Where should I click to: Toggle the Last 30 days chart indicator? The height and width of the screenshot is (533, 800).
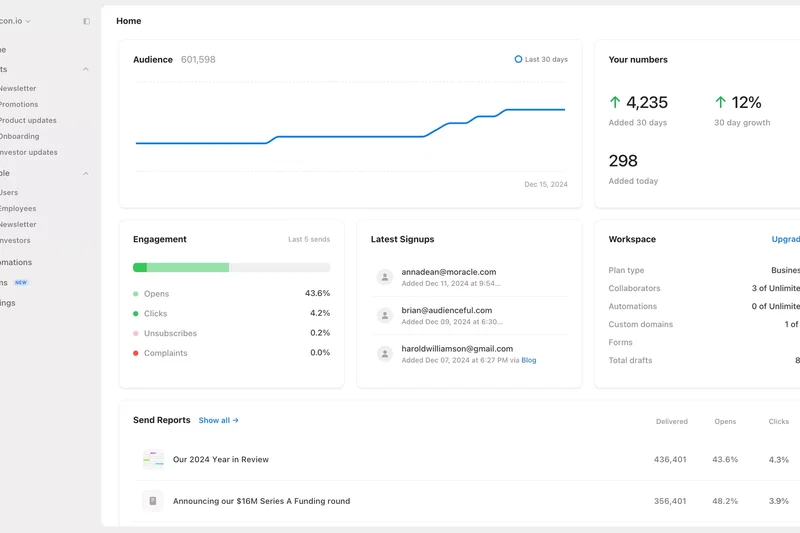(518, 59)
